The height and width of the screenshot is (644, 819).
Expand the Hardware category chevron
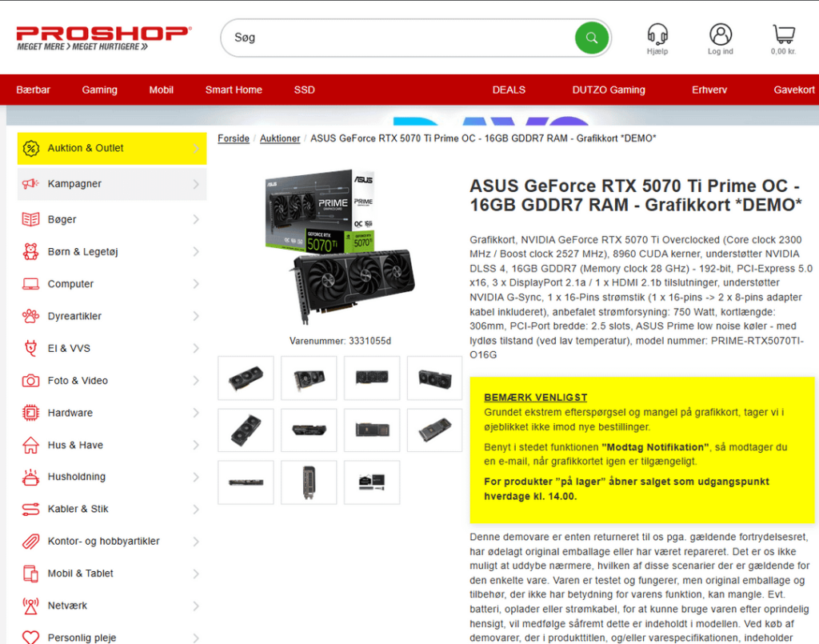[196, 413]
